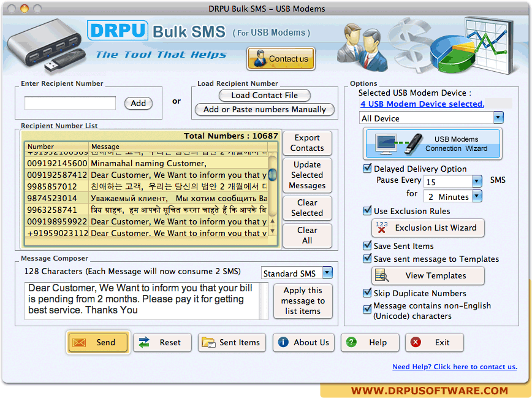The height and width of the screenshot is (398, 532).
Task: Click Clear All button
Action: click(x=308, y=235)
